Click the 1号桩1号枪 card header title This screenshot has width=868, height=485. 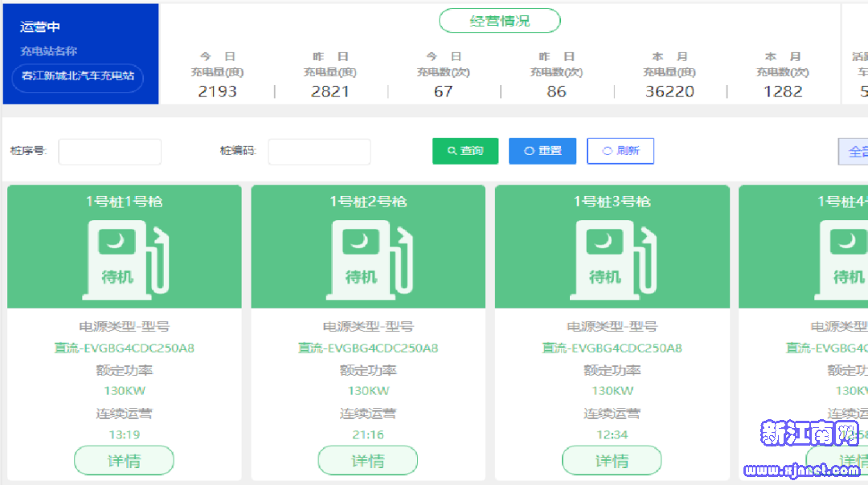click(x=124, y=202)
